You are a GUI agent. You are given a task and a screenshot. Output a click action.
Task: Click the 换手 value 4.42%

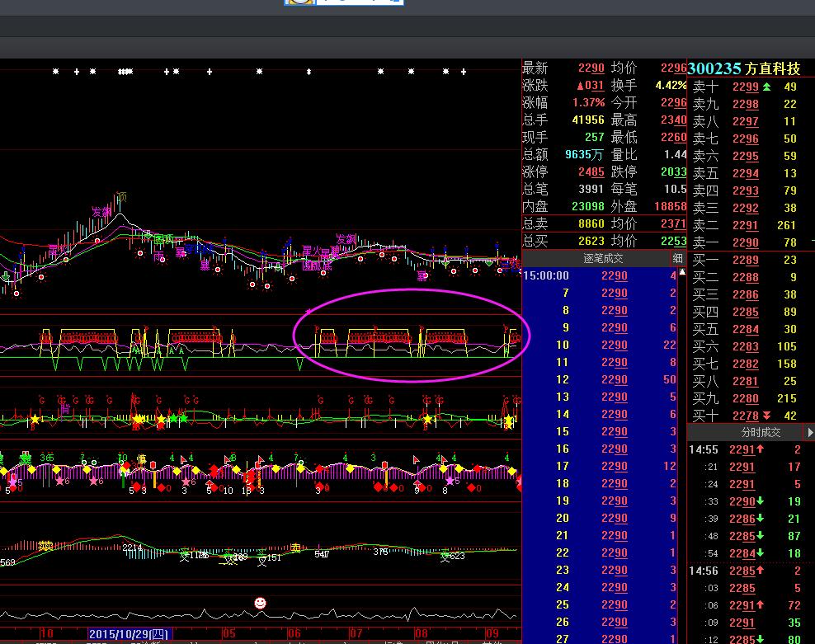tap(671, 85)
